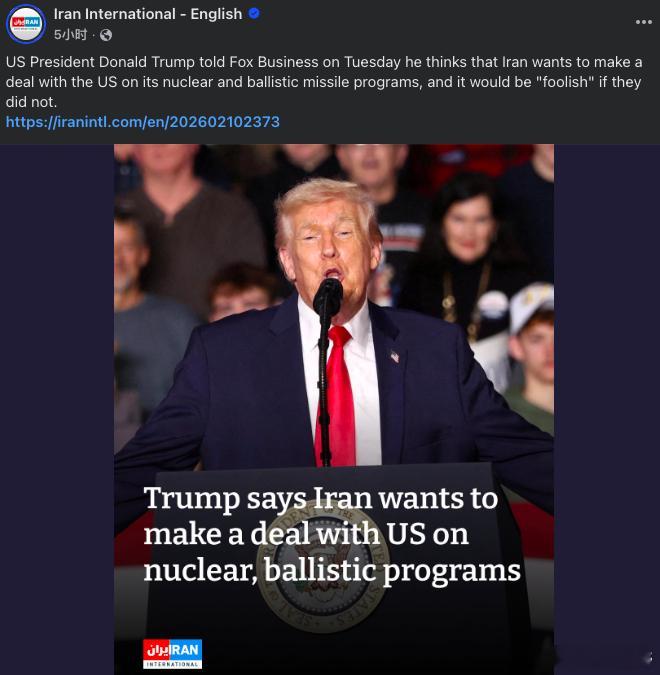Click the word "foolish" in post text
The width and height of the screenshot is (660, 675).
point(565,82)
